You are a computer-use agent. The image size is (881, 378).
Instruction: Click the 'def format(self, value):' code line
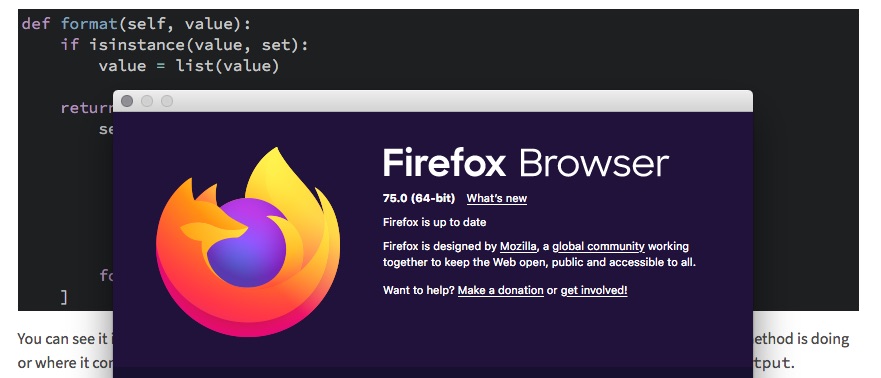point(137,24)
